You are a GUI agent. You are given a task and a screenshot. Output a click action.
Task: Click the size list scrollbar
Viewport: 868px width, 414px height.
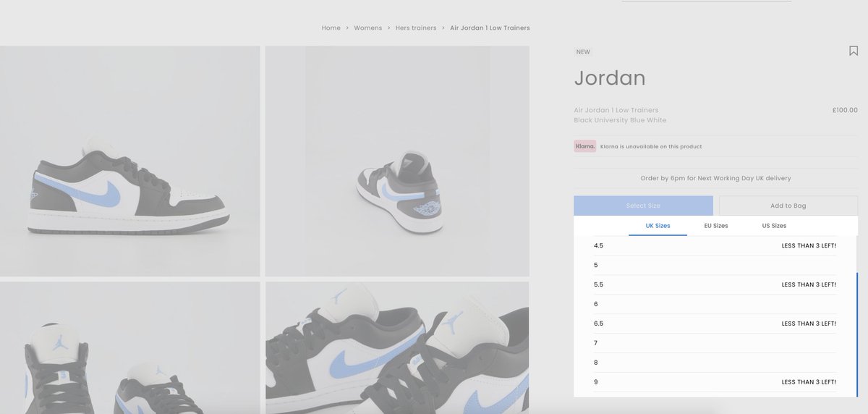(x=857, y=334)
